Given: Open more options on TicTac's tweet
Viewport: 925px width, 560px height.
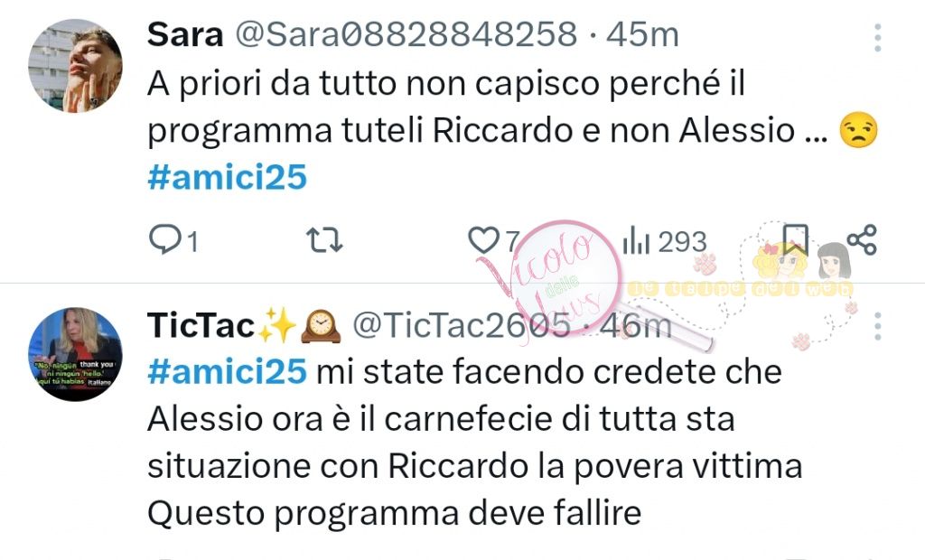Looking at the screenshot, I should point(878,326).
